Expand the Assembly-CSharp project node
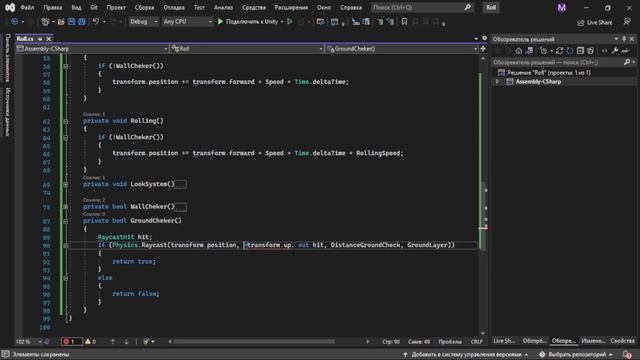 pyautogui.click(x=498, y=82)
